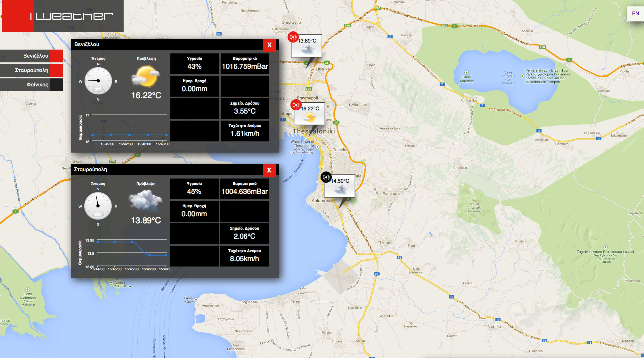644x358 pixels.
Task: Click the red station marker at Stavroupoli
Action: [293, 37]
